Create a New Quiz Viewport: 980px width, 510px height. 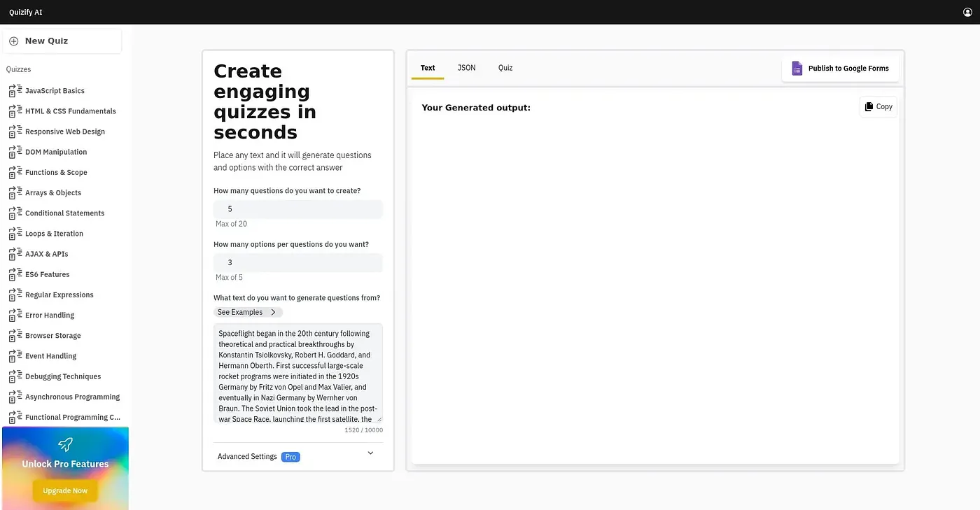pyautogui.click(x=62, y=41)
